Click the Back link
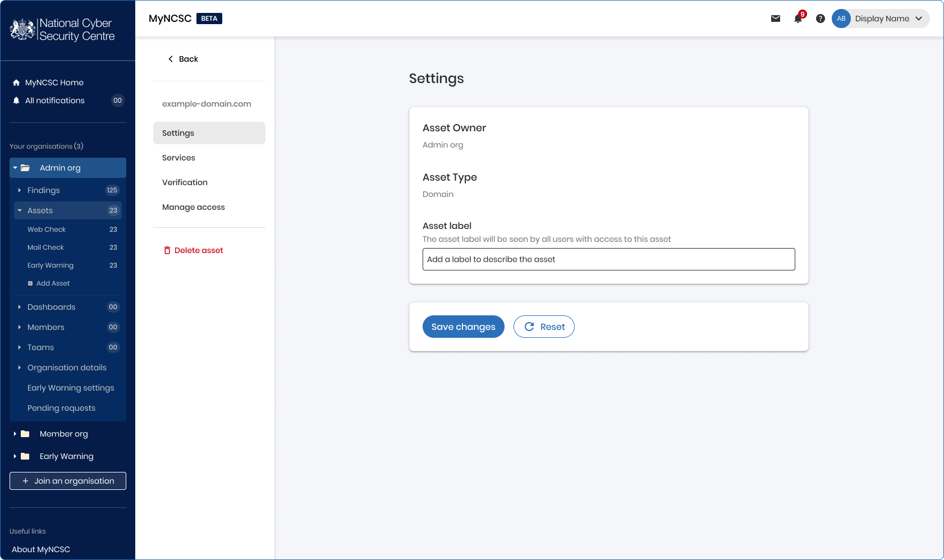This screenshot has height=560, width=944. pos(183,59)
